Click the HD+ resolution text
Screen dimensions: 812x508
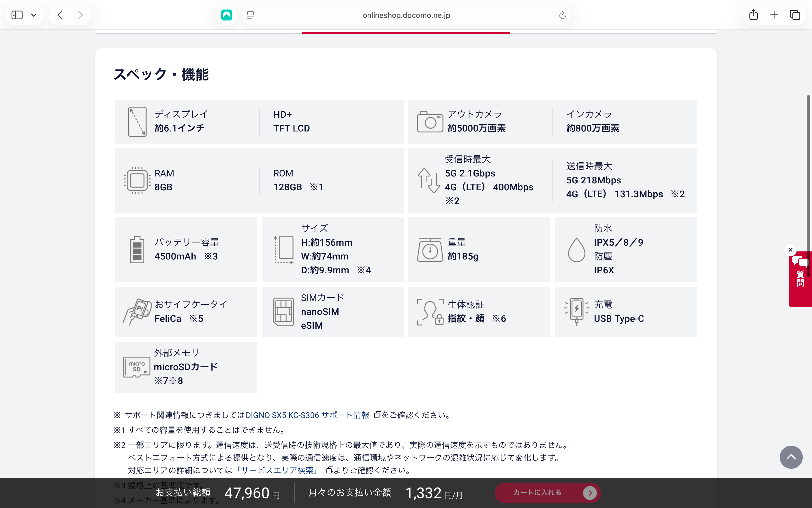click(283, 114)
